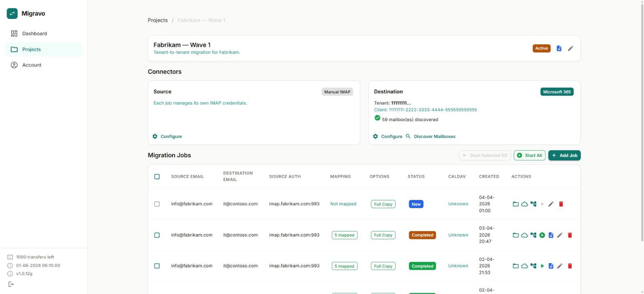The height and width of the screenshot is (294, 644).
Task: Open Projects in the sidebar
Action: pyautogui.click(x=44, y=49)
